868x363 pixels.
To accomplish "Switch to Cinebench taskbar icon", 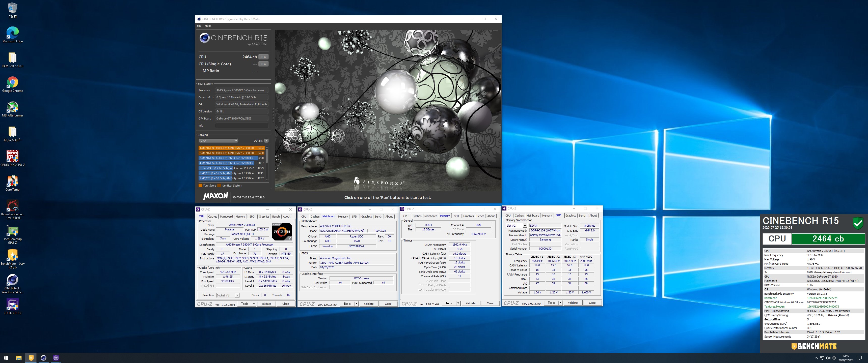I will 43,358.
